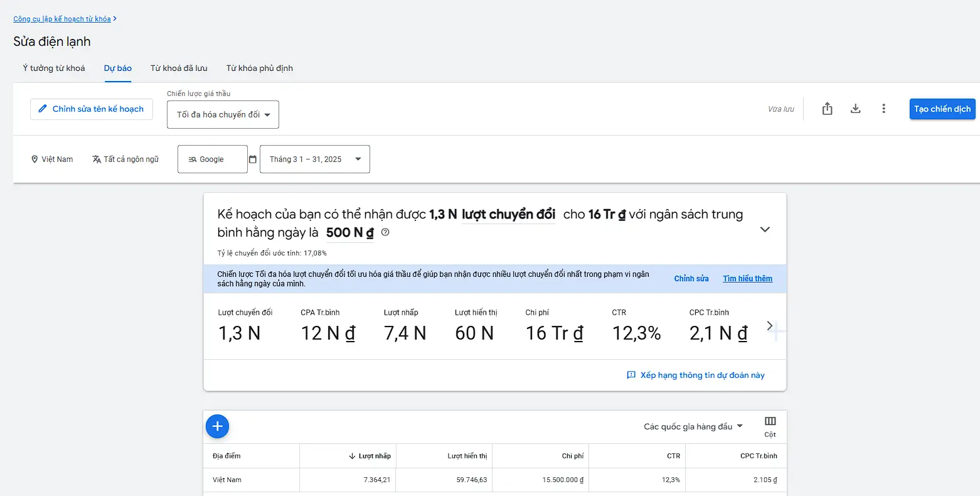This screenshot has height=496, width=980.
Task: Edit the 500 N ₫ daily budget value
Action: (349, 233)
